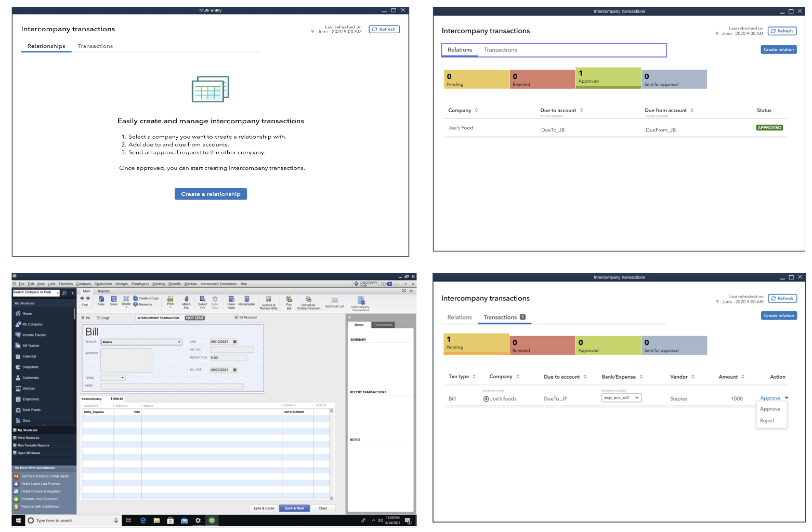Click the magnifier icon beside Search Company or Help

(64, 293)
